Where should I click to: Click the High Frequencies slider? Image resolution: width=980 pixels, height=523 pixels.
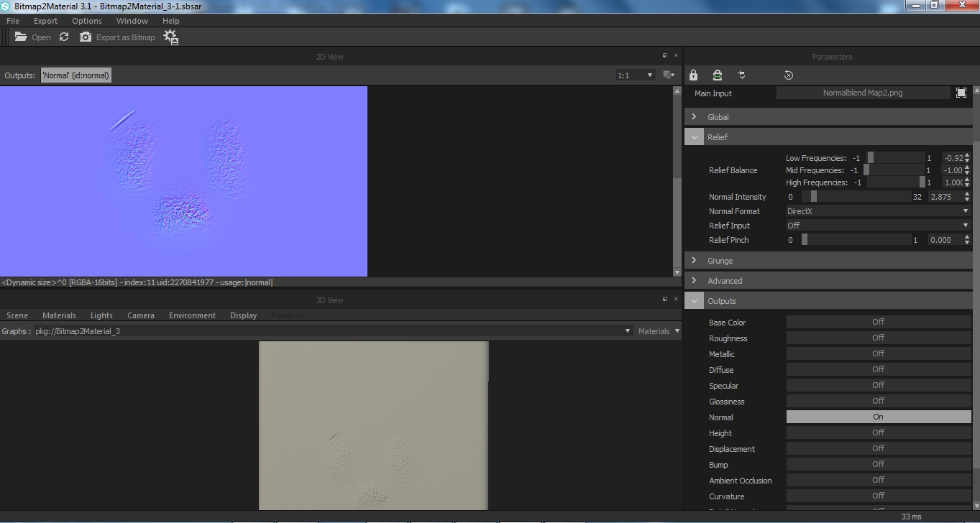(896, 182)
